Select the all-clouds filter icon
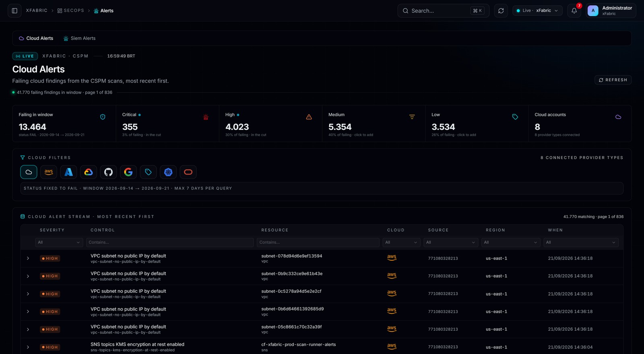 pyautogui.click(x=29, y=172)
